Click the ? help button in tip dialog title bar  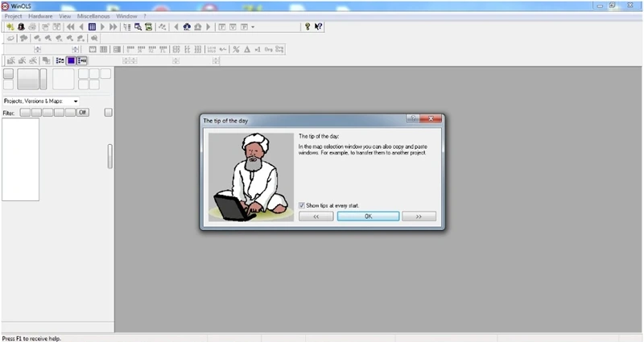413,118
